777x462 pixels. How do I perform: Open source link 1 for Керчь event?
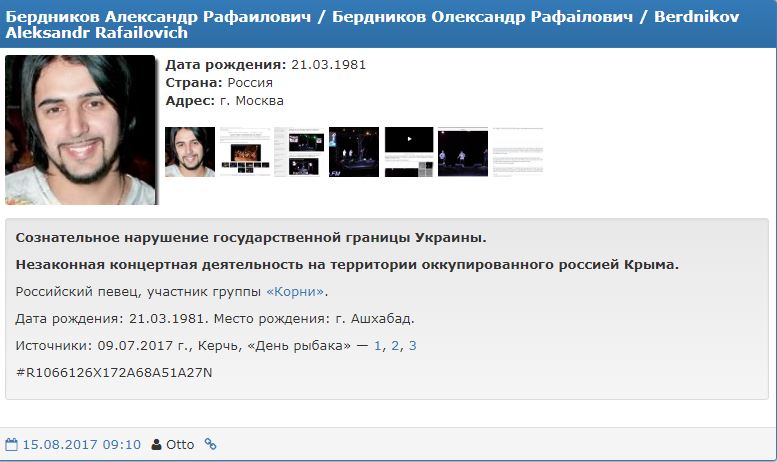pos(378,346)
